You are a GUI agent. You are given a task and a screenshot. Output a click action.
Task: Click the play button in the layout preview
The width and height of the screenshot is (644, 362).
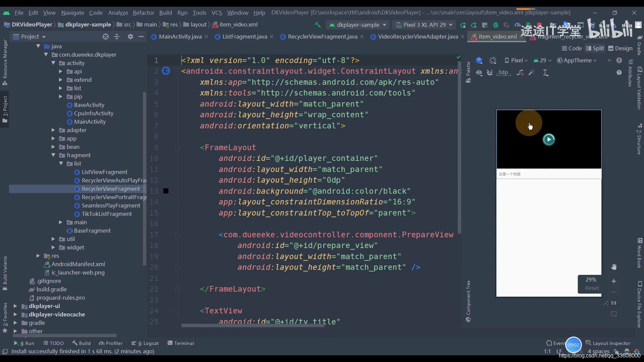[549, 139]
